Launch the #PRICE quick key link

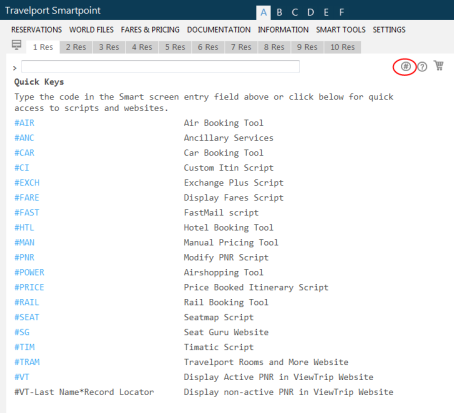29,287
